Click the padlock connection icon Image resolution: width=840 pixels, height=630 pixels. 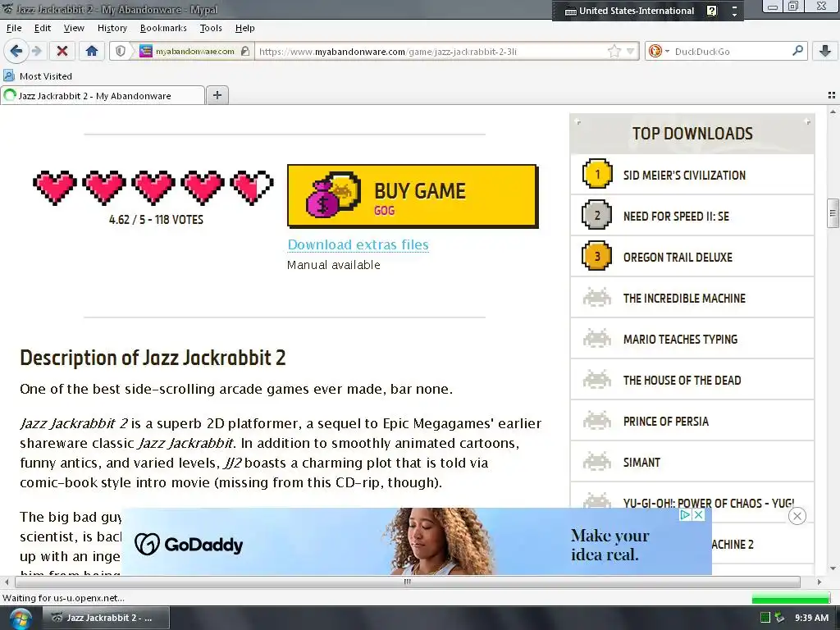(x=245, y=51)
